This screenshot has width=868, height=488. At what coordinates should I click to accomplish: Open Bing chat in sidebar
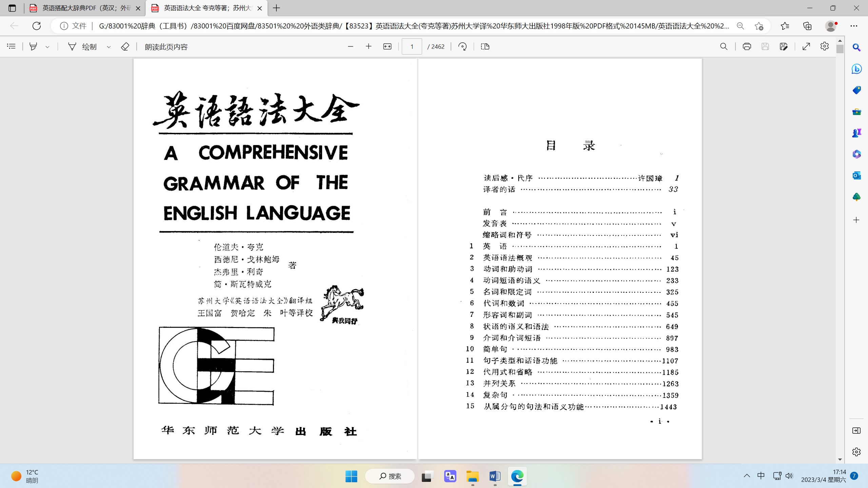pos(856,69)
